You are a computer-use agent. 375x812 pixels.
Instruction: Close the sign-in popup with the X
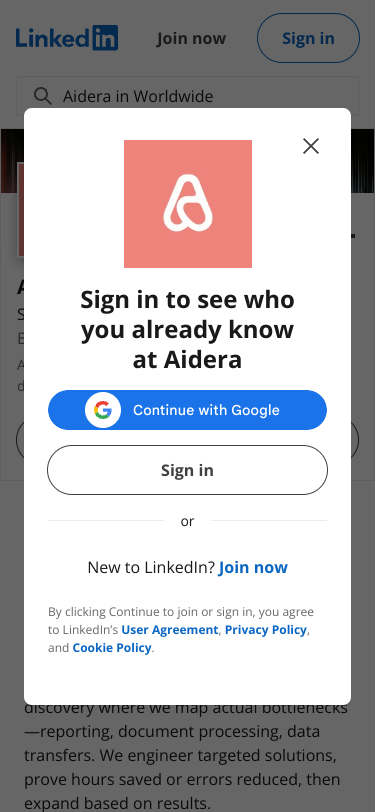coord(311,146)
